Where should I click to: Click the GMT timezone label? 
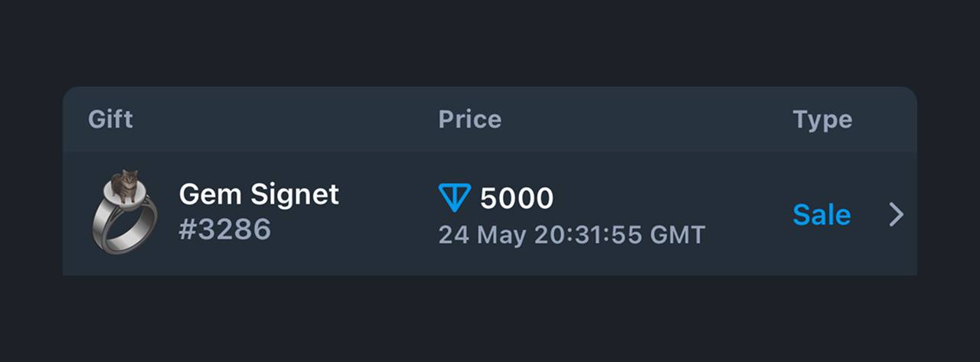click(678, 234)
